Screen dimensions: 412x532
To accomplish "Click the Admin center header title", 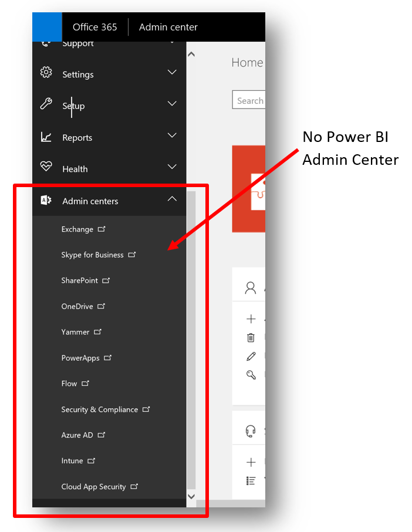I will click(168, 27).
